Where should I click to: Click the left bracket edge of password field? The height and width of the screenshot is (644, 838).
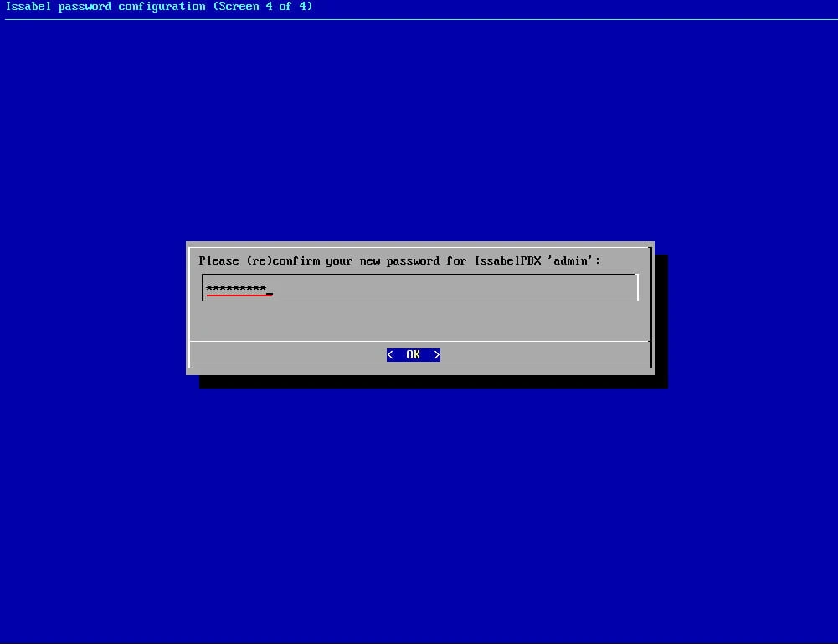click(203, 287)
